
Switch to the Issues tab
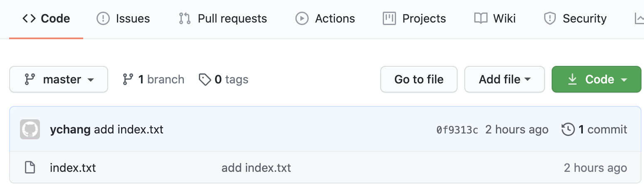click(123, 18)
